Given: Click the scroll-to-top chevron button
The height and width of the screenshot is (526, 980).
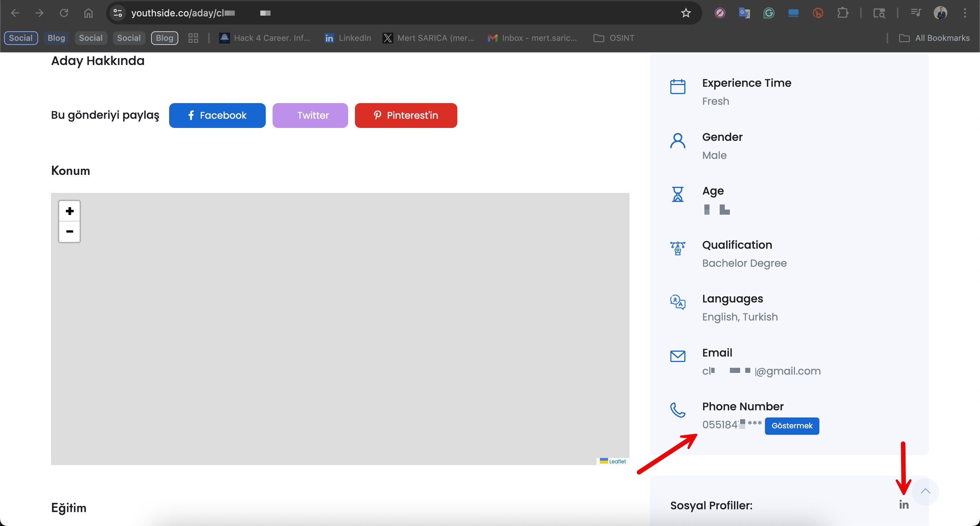Looking at the screenshot, I should 925,491.
